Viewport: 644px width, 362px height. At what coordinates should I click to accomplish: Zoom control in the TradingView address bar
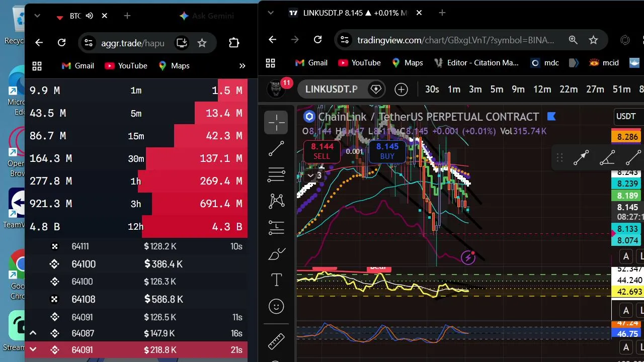[573, 40]
